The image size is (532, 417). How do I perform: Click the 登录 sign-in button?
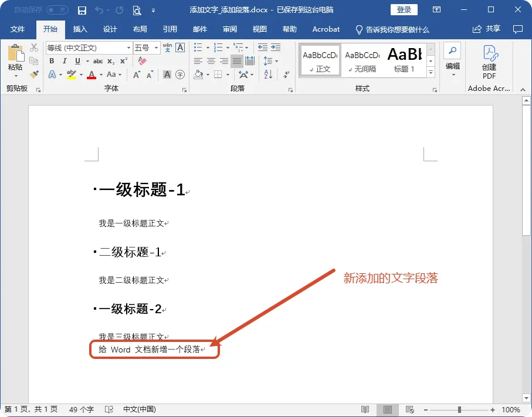click(x=404, y=10)
